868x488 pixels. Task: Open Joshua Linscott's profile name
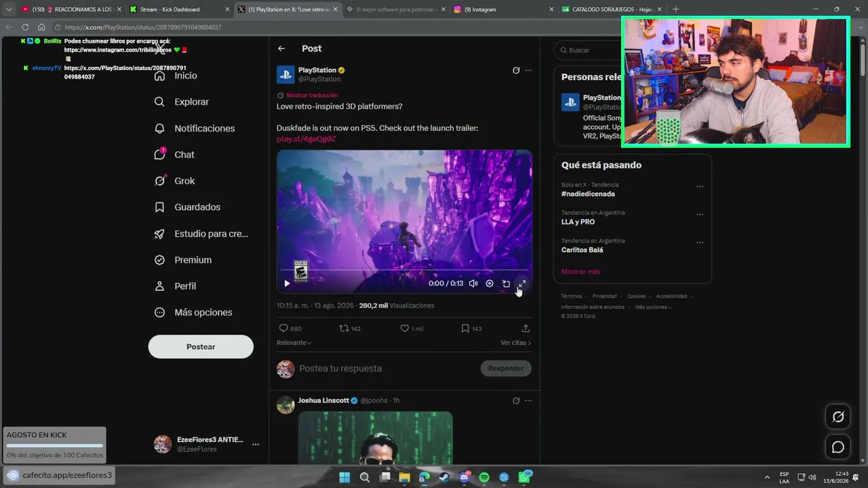(323, 401)
